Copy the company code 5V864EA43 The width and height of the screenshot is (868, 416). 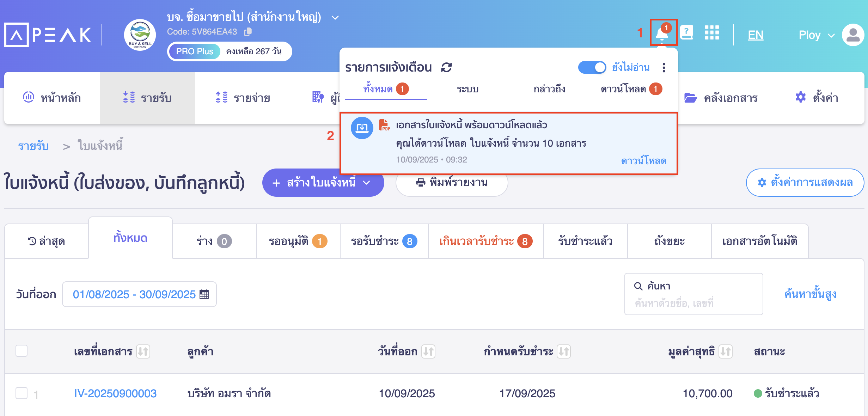pyautogui.click(x=248, y=32)
